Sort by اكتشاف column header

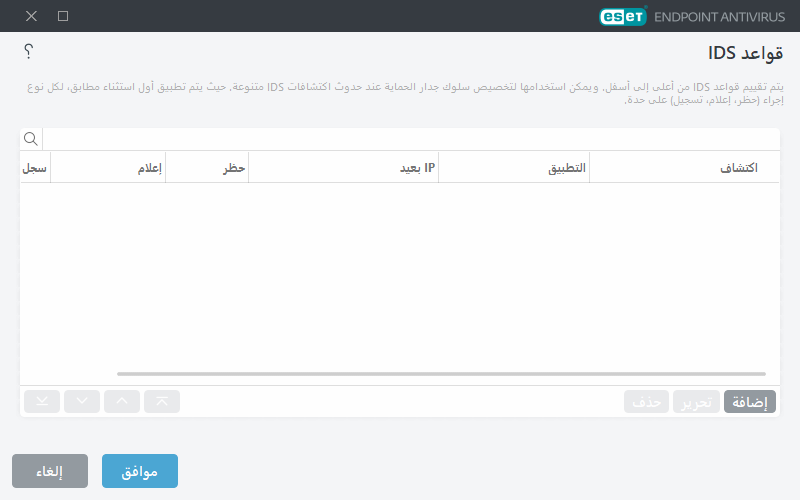pos(684,168)
